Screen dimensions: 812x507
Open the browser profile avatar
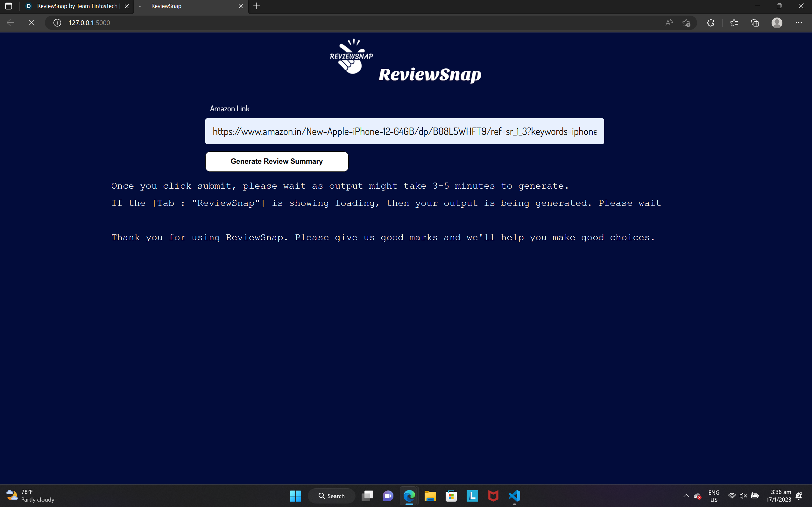point(777,23)
